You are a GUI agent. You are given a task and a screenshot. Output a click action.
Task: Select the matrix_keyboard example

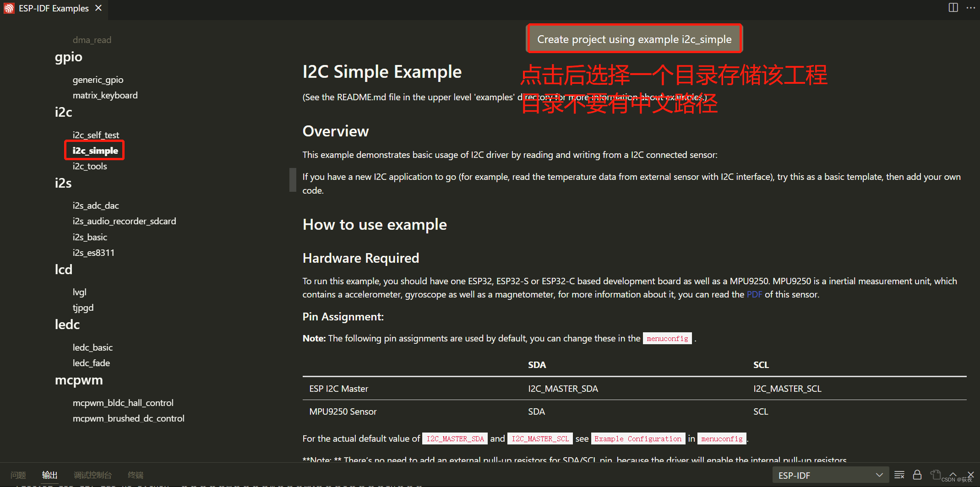pyautogui.click(x=105, y=95)
